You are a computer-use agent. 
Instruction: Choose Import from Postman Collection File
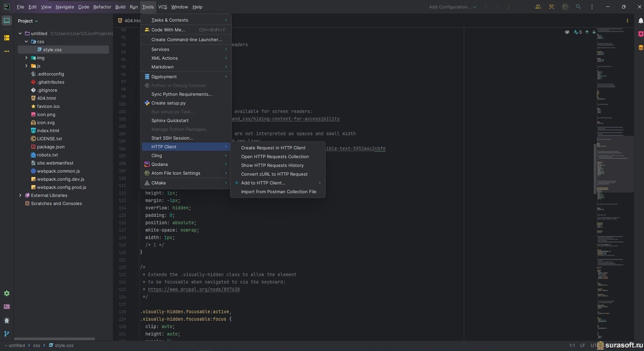(278, 192)
